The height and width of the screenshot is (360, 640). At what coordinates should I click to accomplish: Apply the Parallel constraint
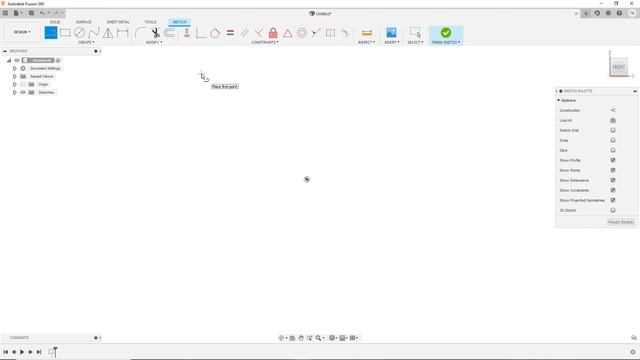(244, 33)
